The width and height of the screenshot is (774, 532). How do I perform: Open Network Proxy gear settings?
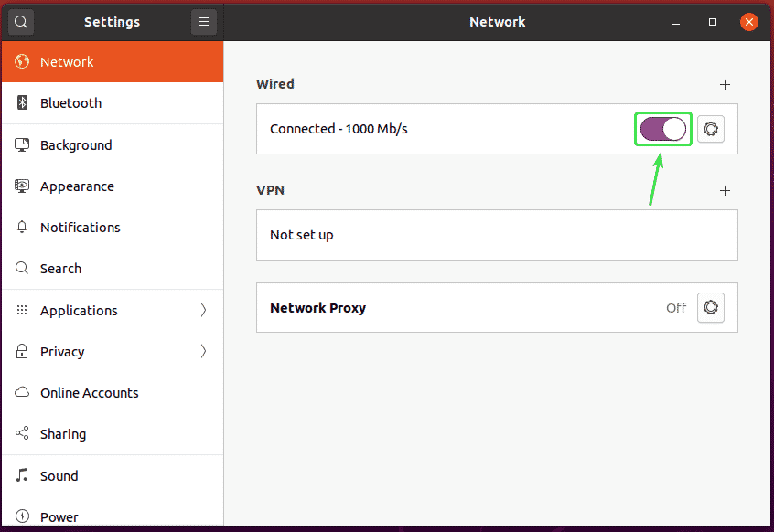point(711,308)
